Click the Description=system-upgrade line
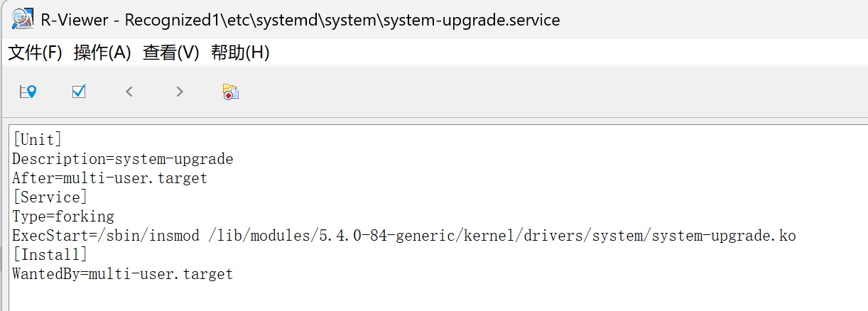The image size is (868, 311). (x=122, y=159)
